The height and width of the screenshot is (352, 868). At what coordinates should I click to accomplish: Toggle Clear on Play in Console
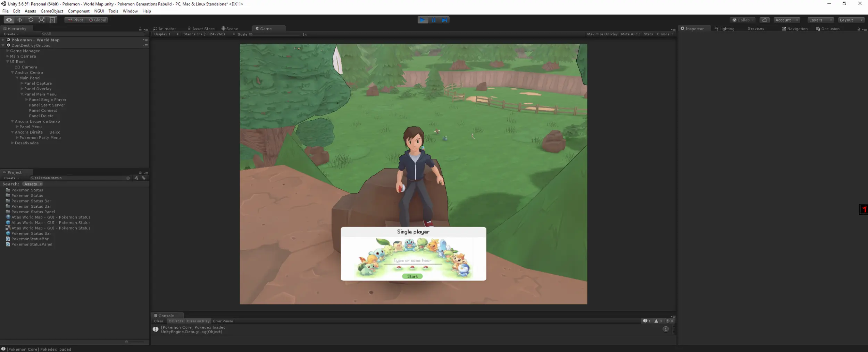coord(198,321)
